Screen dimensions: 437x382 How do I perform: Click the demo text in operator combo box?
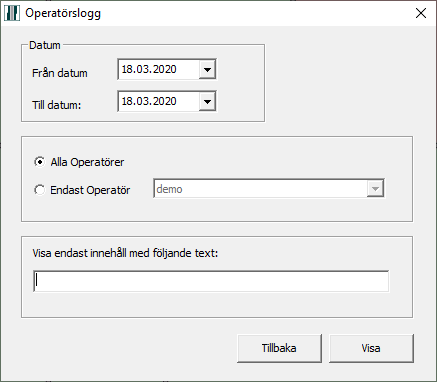click(x=169, y=189)
